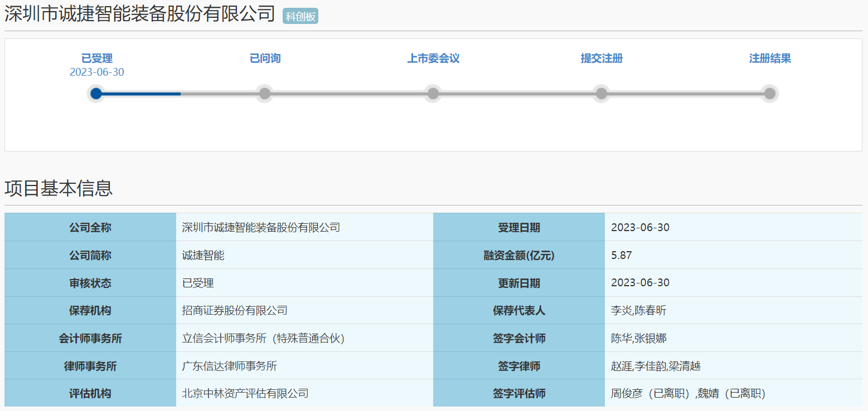Click the 保荐机构 header cell

[x=90, y=311]
